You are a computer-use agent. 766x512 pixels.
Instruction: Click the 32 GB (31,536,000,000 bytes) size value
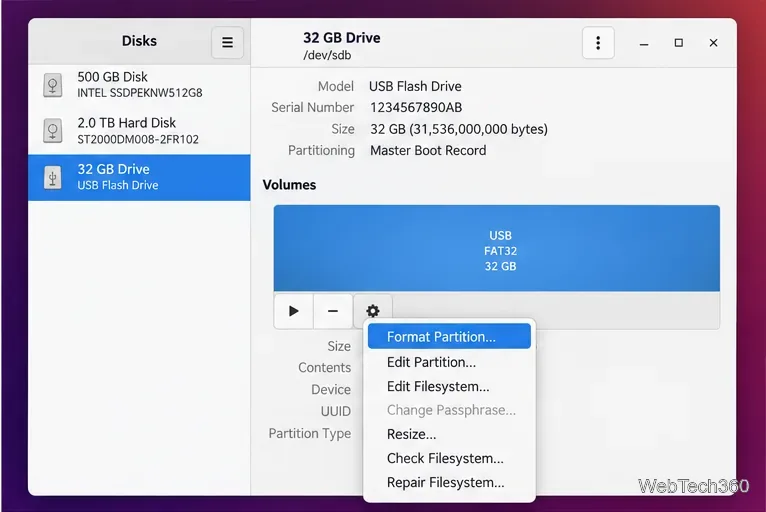pos(459,129)
